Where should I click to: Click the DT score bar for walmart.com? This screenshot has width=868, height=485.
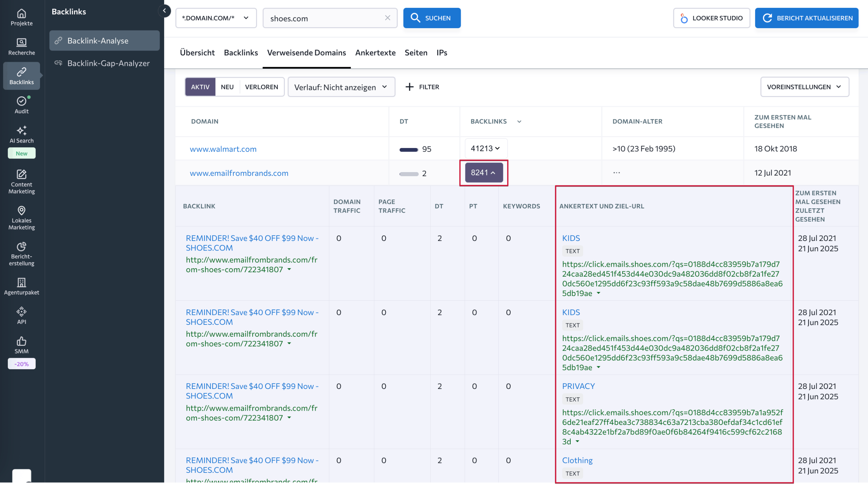pos(408,149)
